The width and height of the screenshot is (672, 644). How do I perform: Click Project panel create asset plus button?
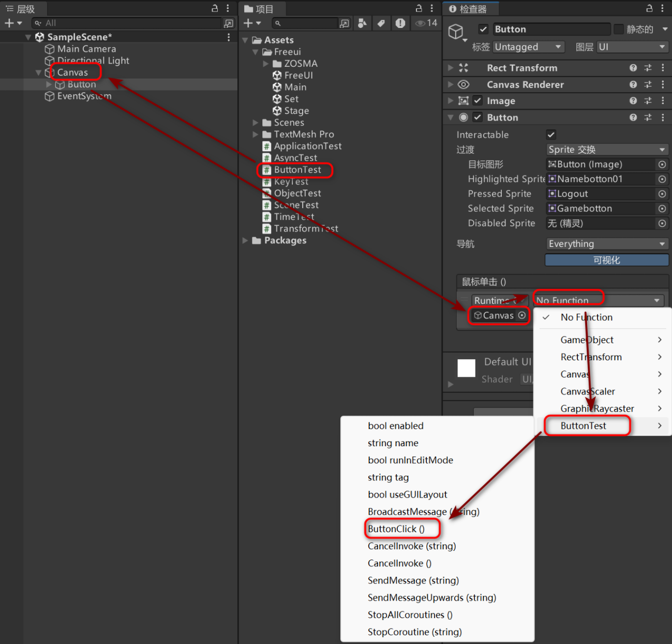(x=248, y=23)
